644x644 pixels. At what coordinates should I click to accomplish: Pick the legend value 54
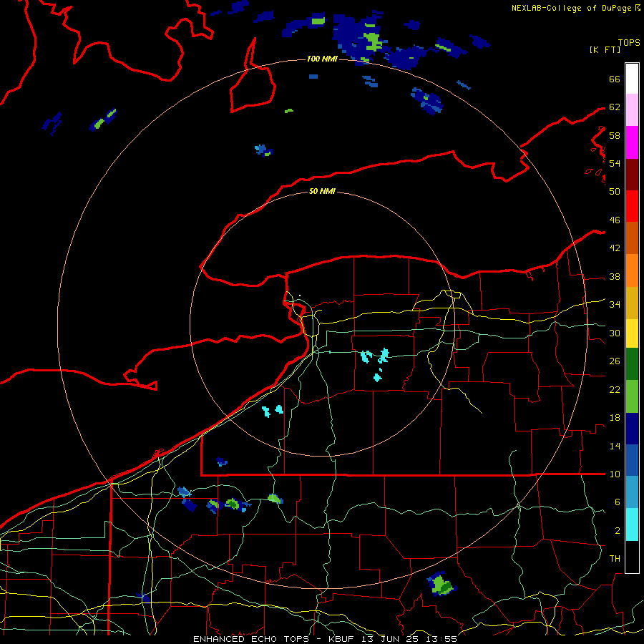click(x=615, y=163)
